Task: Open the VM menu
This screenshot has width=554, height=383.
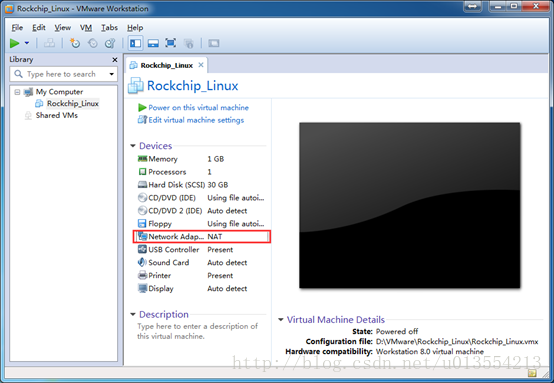Action: (86, 28)
